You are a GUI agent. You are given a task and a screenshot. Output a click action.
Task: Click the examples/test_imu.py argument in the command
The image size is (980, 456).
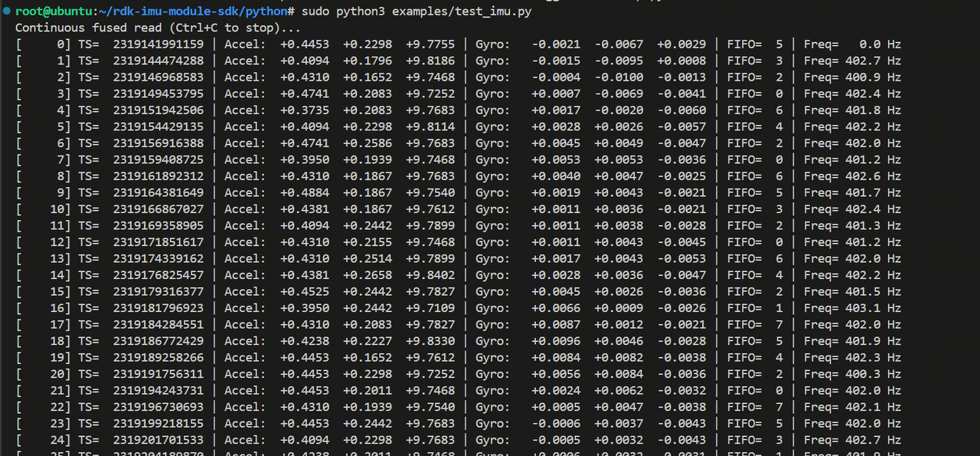pyautogui.click(x=461, y=11)
